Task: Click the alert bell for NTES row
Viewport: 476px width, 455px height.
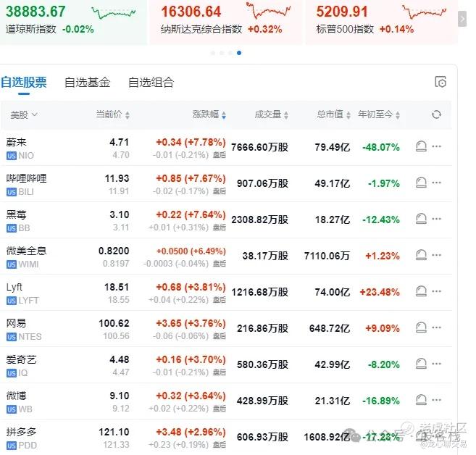Action: point(421,327)
